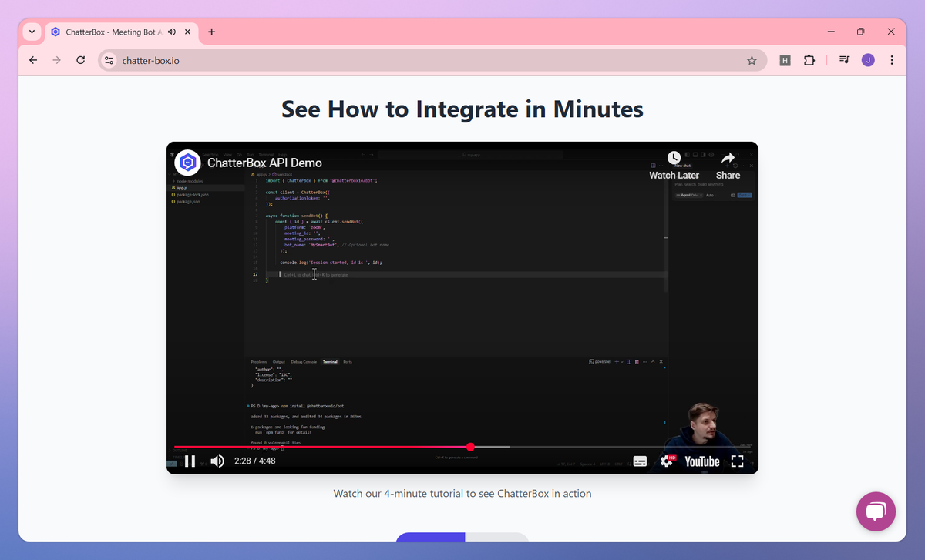Screen dimensions: 925x560
Task: Mute the tab via its speaker icon
Action: [171, 32]
